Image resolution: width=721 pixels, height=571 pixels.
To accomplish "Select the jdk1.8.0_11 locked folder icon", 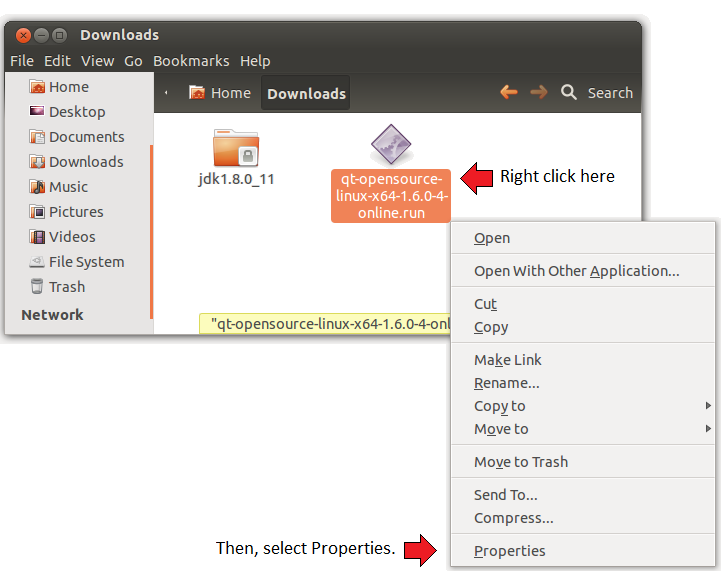I will (236, 148).
